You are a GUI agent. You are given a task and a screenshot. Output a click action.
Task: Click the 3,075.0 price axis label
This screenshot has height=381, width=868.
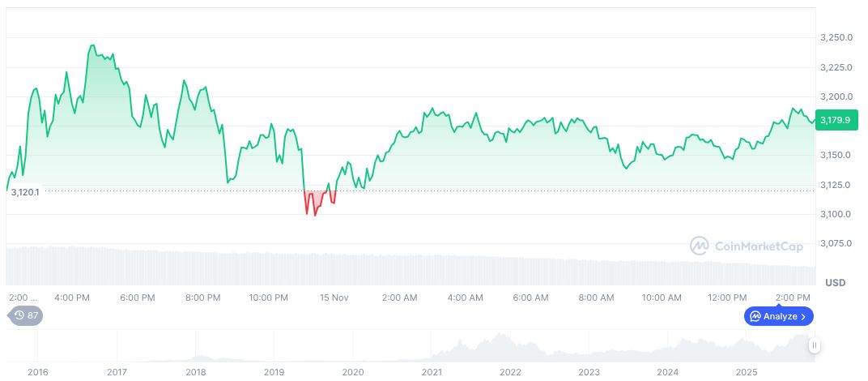834,243
